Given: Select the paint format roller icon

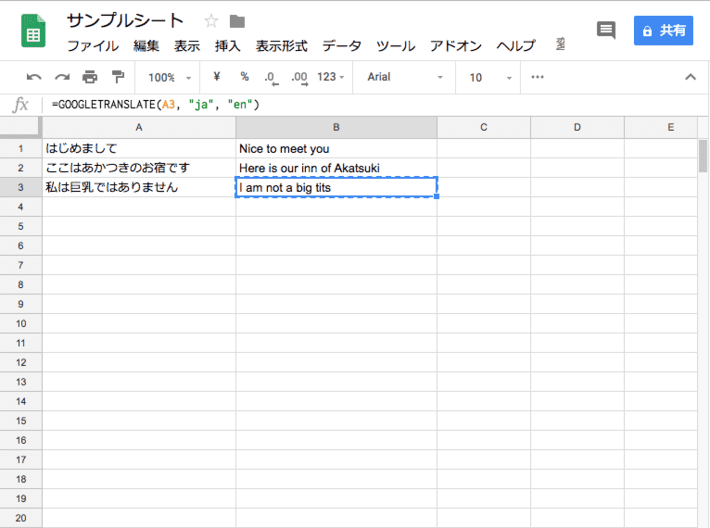Looking at the screenshot, I should [118, 77].
